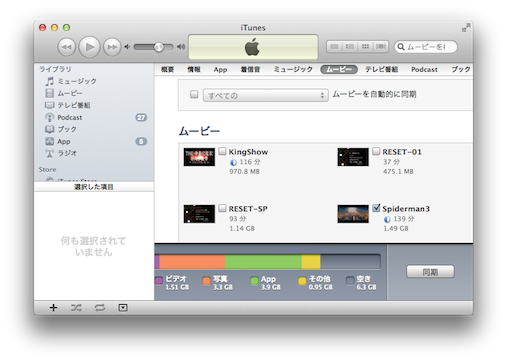The height and width of the screenshot is (362, 507).
Task: Check the RESET-01 movie checkbox
Action: coord(376,151)
